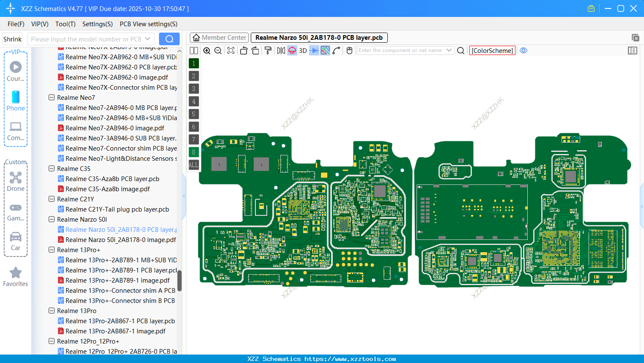
Task: Switch to 3D view mode
Action: 303,50
